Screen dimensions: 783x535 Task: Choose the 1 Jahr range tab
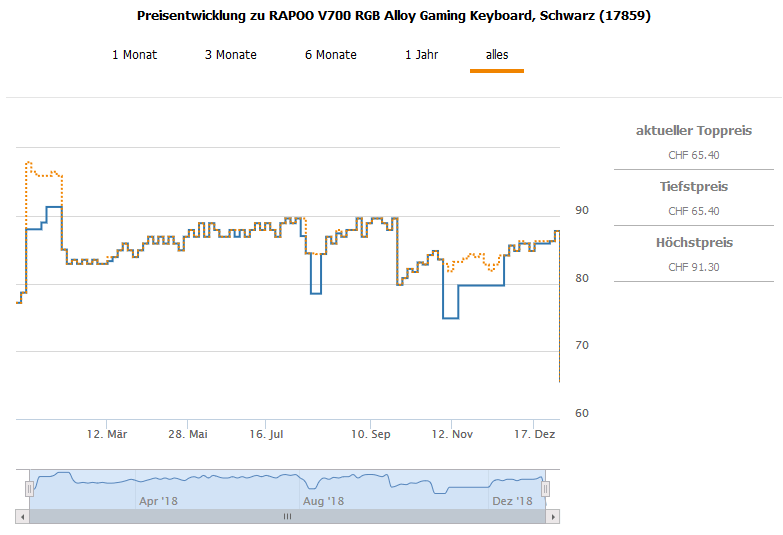pos(421,55)
